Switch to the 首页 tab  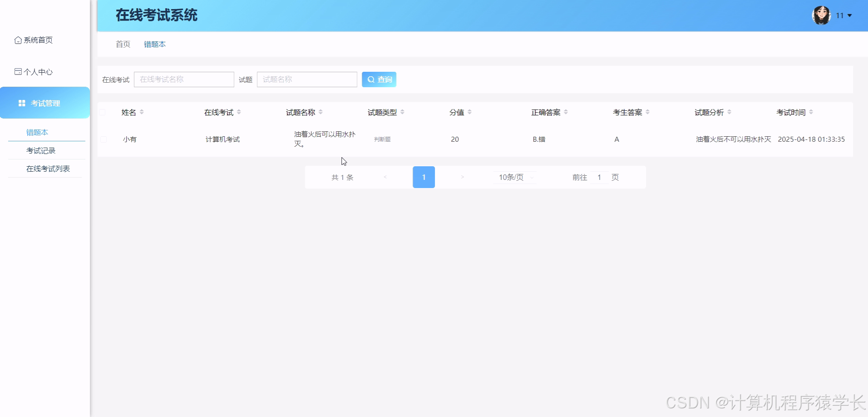coord(122,44)
